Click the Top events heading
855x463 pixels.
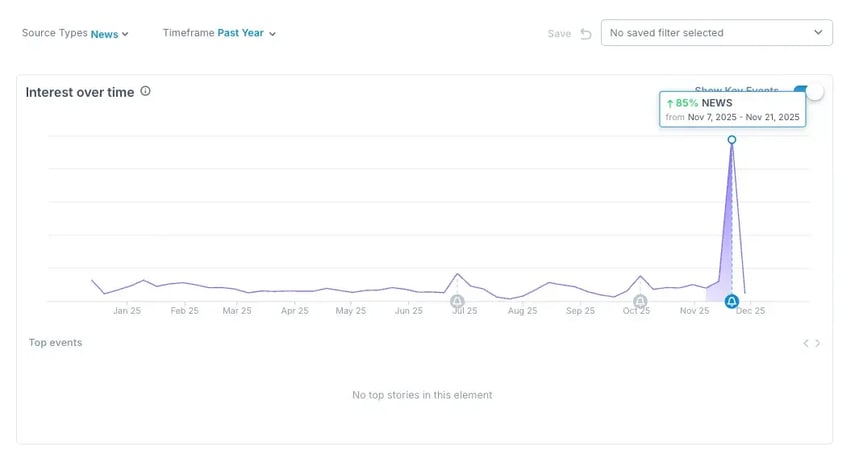click(56, 342)
